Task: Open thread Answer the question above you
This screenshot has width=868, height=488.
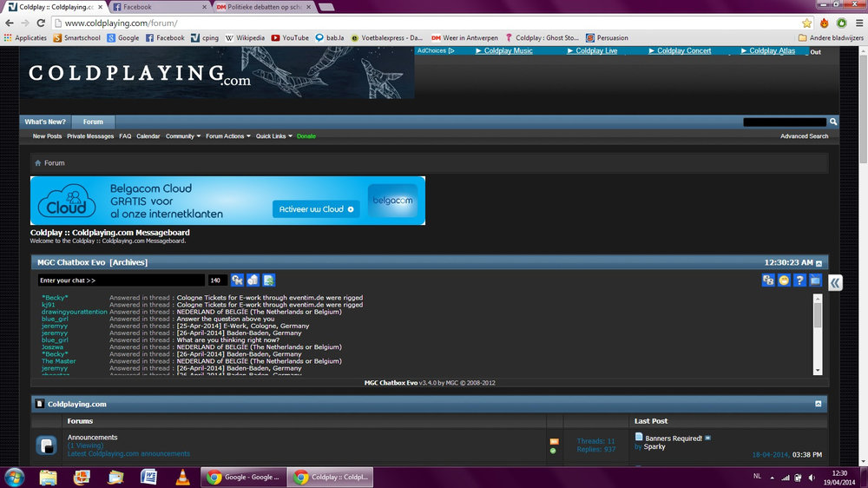Action: tap(226, 319)
